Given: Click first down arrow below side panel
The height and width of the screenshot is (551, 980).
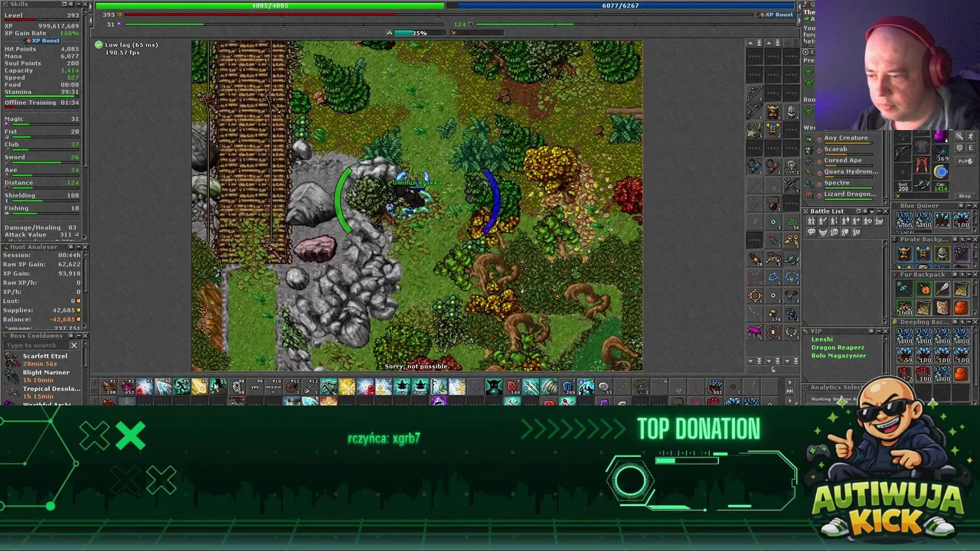Looking at the screenshot, I should [751, 360].
